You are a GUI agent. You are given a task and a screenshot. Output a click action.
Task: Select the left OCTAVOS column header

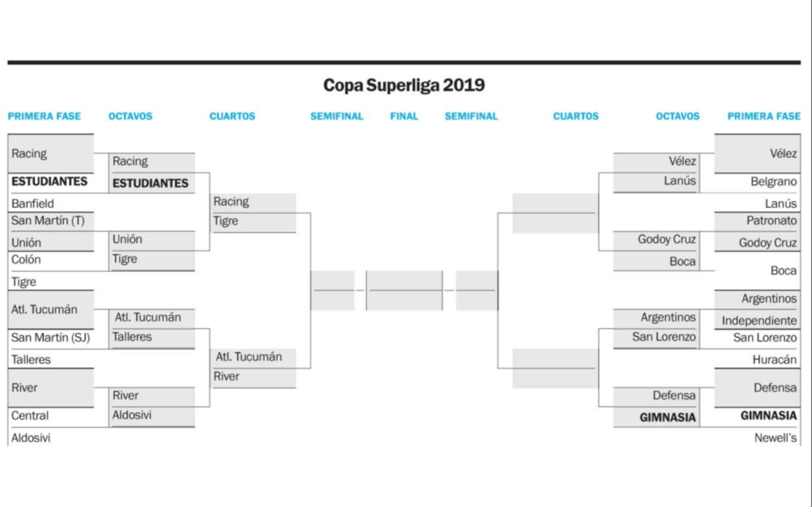(x=130, y=116)
